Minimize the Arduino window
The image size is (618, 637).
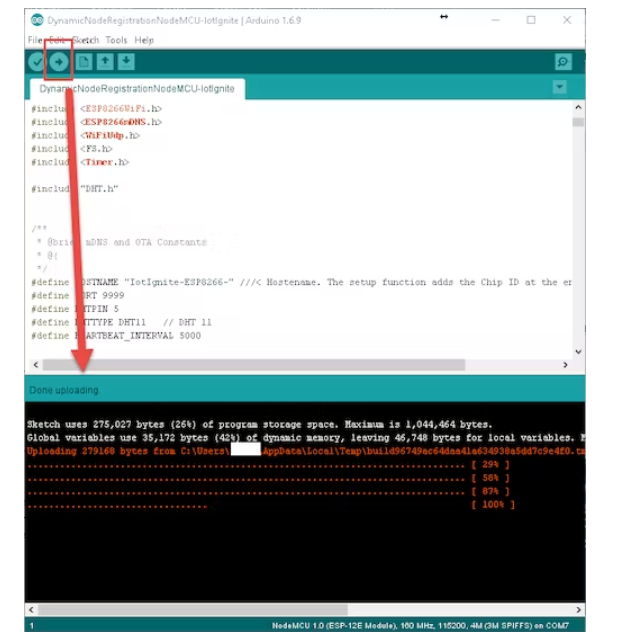point(495,20)
